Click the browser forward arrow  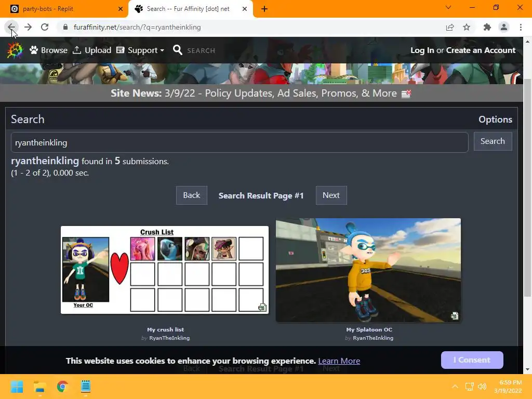[x=28, y=27]
